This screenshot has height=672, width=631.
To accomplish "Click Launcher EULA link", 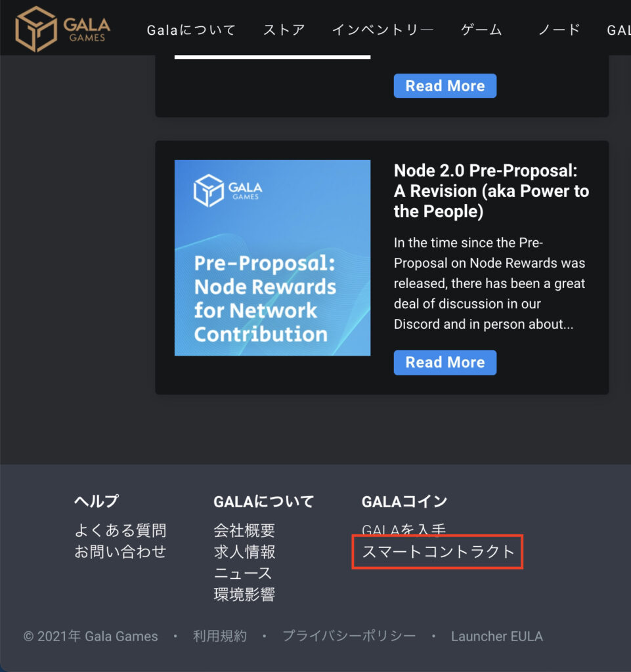I will pyautogui.click(x=497, y=637).
